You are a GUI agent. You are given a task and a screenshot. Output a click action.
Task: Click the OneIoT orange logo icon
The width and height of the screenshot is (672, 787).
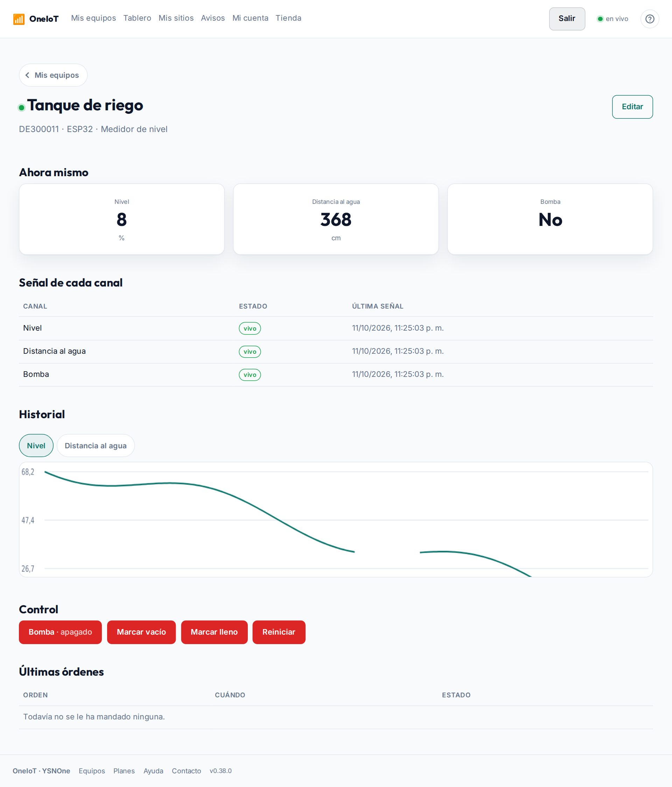[19, 19]
